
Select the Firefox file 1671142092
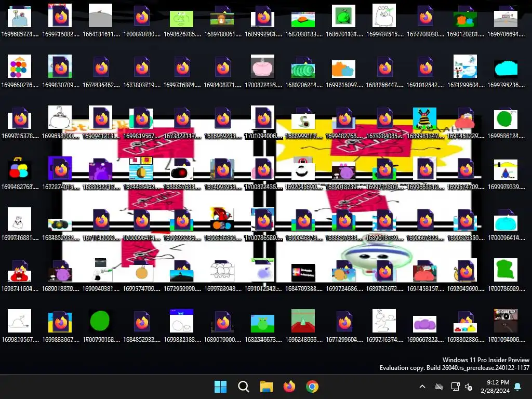(101, 224)
